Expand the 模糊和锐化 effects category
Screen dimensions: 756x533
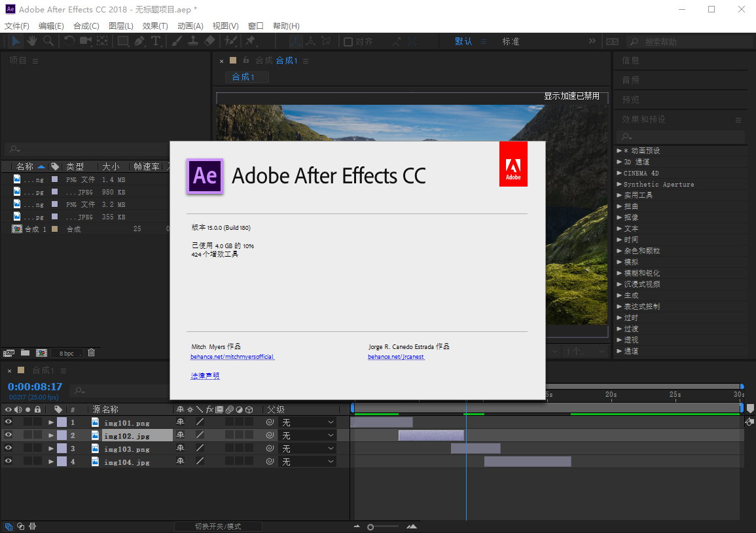pyautogui.click(x=619, y=272)
